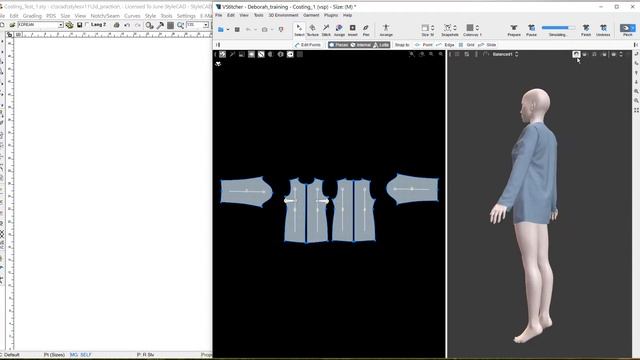Open the Grading menu in StyleCAD
The image size is (640, 360).
click(x=32, y=16)
